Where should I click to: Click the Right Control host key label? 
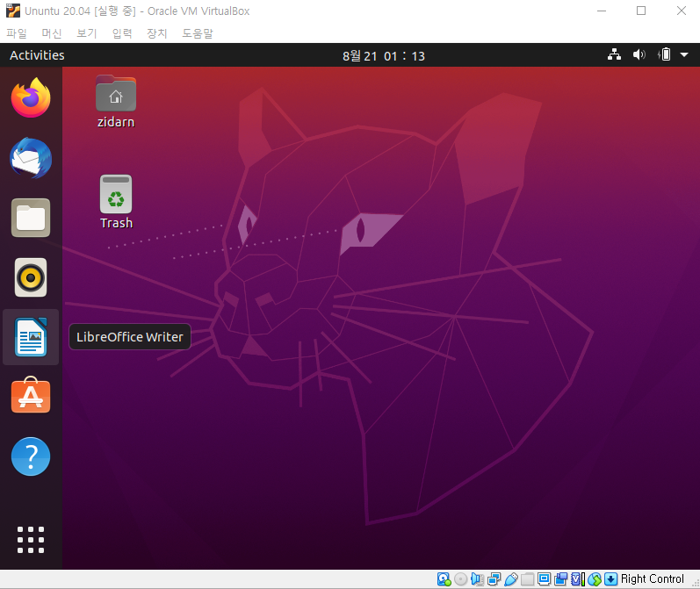[653, 578]
